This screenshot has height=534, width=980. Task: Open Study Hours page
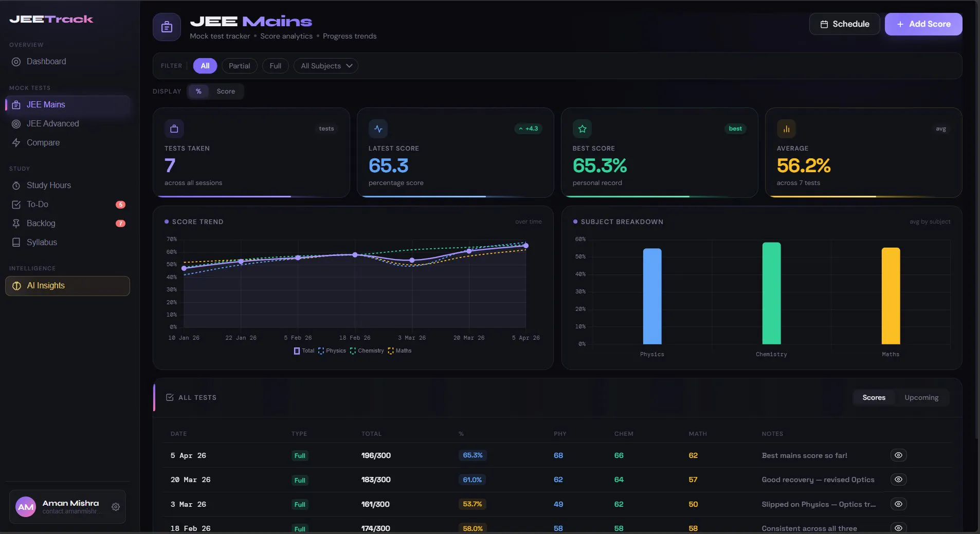67,186
